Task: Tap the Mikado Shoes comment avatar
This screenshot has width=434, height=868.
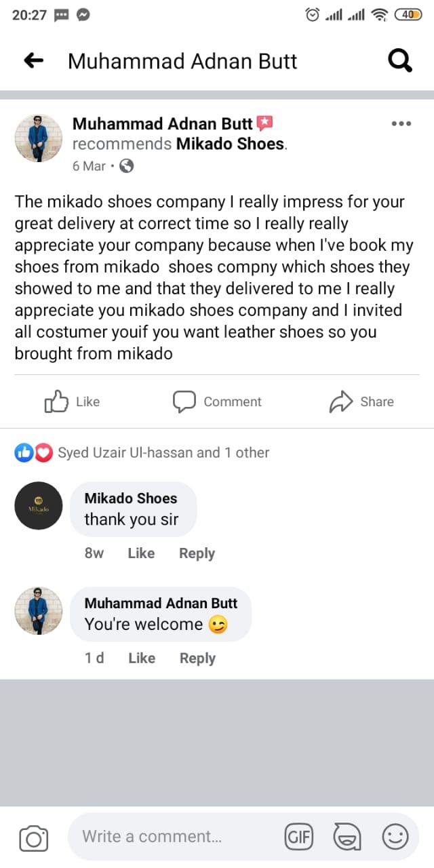Action: [x=38, y=506]
